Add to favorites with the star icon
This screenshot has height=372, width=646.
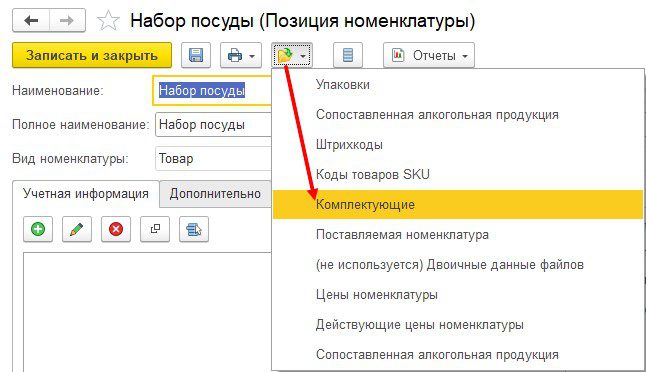[x=108, y=21]
